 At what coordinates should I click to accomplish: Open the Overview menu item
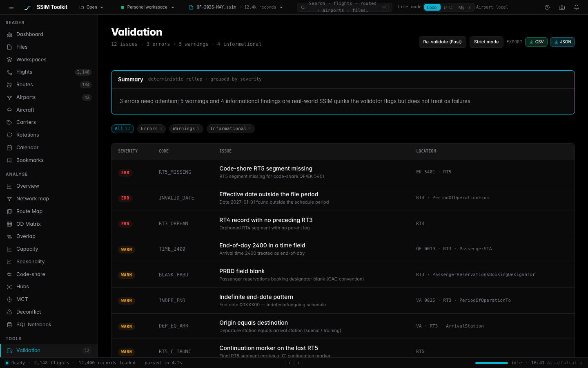[49, 186]
